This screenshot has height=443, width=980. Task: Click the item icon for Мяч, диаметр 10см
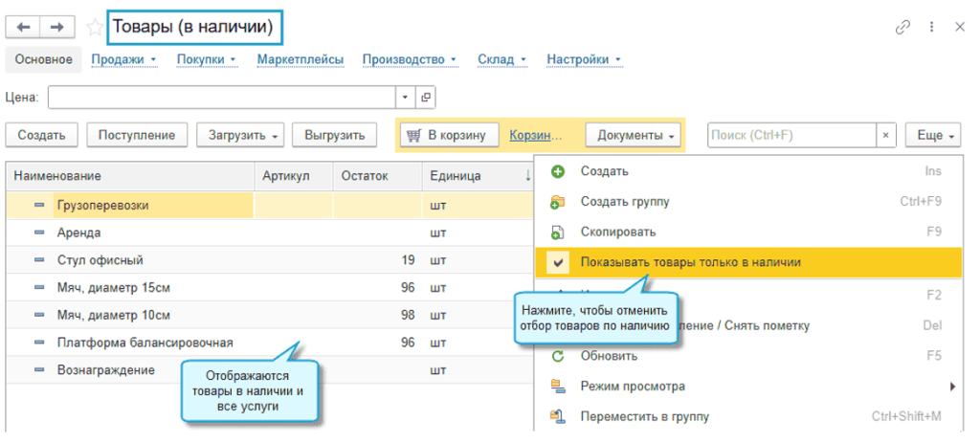click(38, 315)
